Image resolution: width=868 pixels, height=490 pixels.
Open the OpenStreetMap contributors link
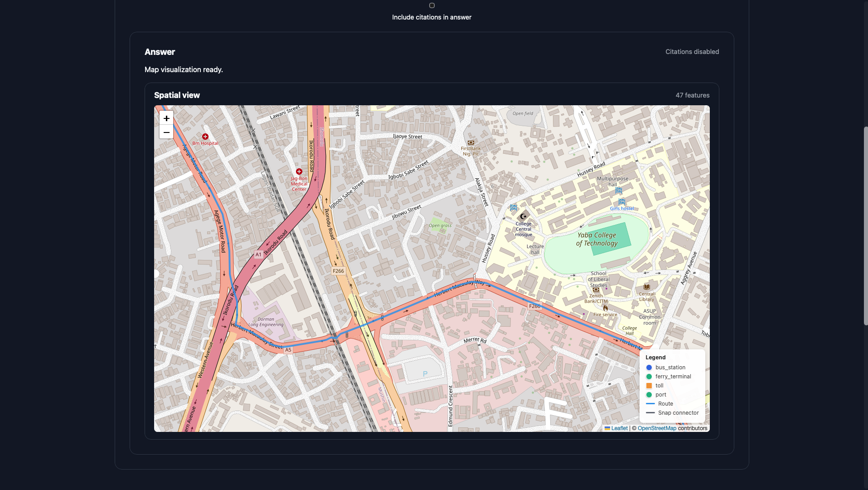[x=657, y=428]
